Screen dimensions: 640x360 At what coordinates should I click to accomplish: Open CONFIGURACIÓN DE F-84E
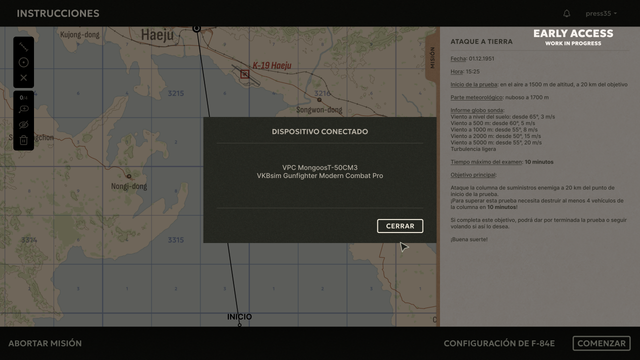(x=499, y=343)
